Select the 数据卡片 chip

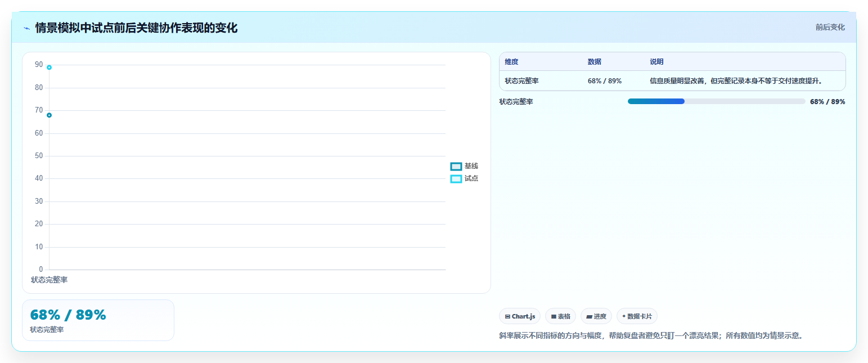coord(637,316)
